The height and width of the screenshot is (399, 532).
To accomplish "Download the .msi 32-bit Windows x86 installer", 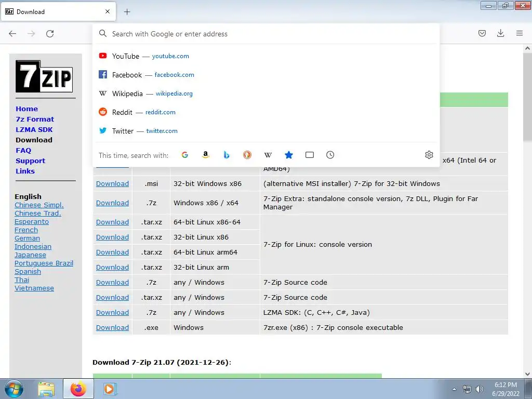I will tap(112, 183).
